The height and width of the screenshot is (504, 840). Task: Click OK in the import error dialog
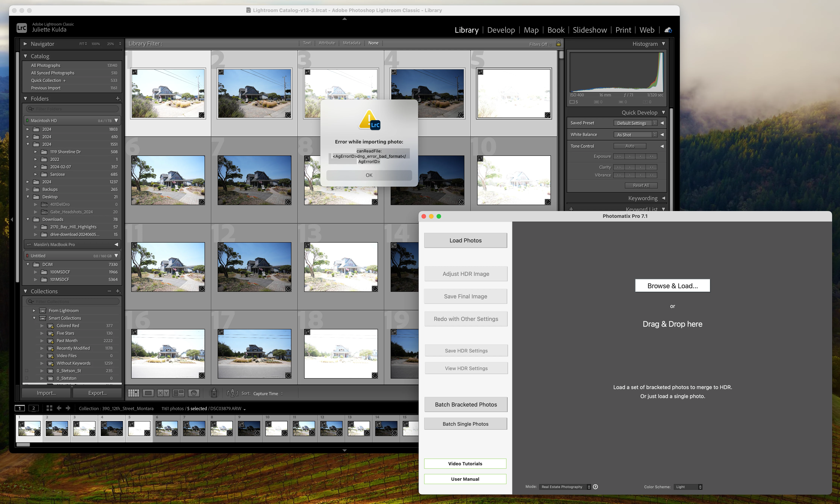pos(369,175)
